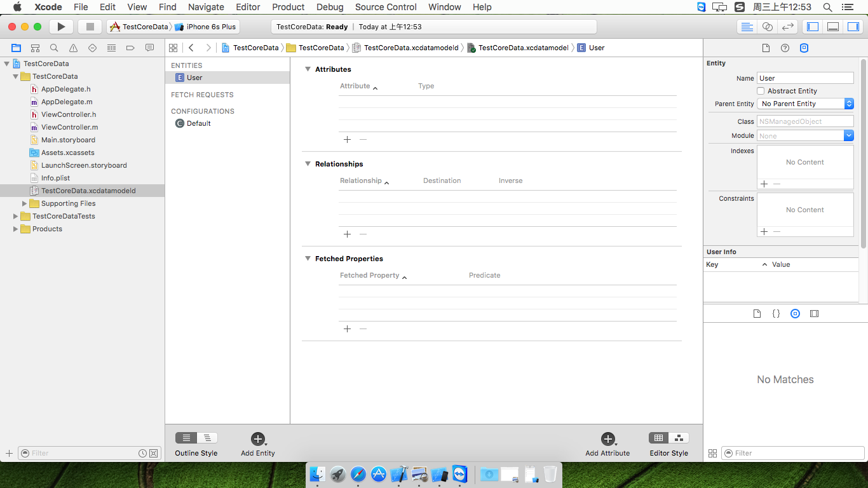Go forward with the jump bar arrow
The width and height of the screenshot is (868, 488).
pyautogui.click(x=208, y=48)
